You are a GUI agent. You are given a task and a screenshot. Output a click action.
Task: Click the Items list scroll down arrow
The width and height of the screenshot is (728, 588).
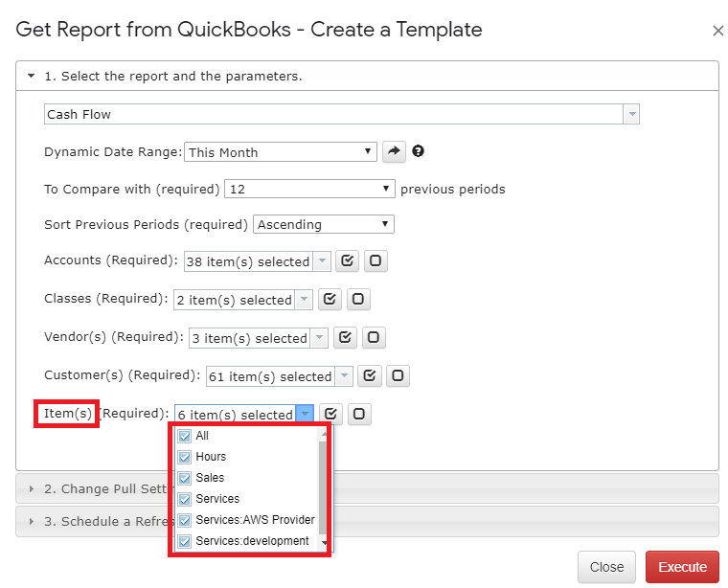pyautogui.click(x=324, y=543)
